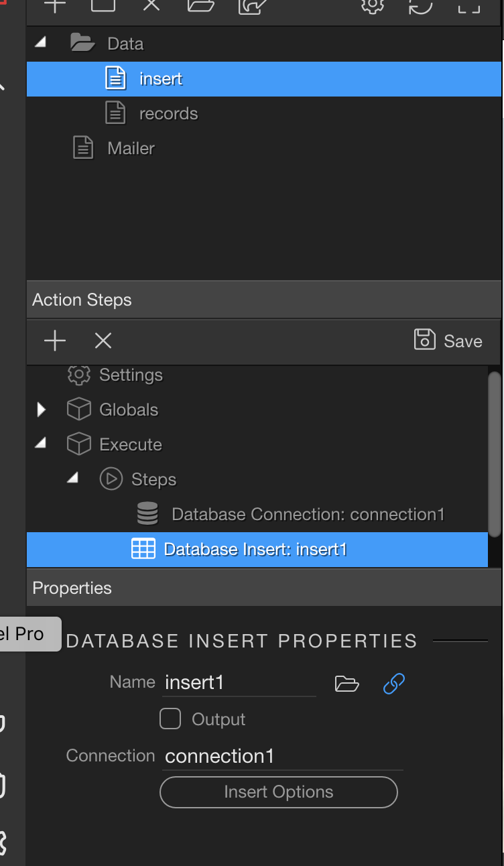Select the Database Connection: connection1 step
The width and height of the screenshot is (504, 866).
pos(290,514)
